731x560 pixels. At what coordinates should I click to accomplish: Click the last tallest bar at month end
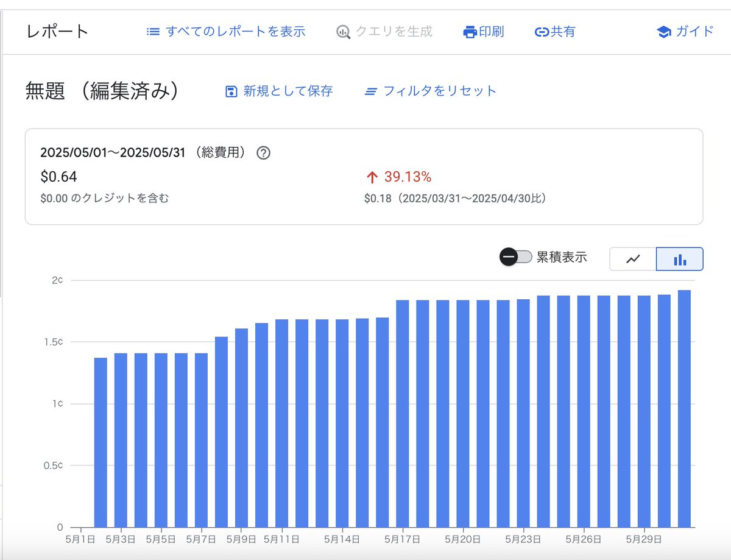[x=684, y=409]
